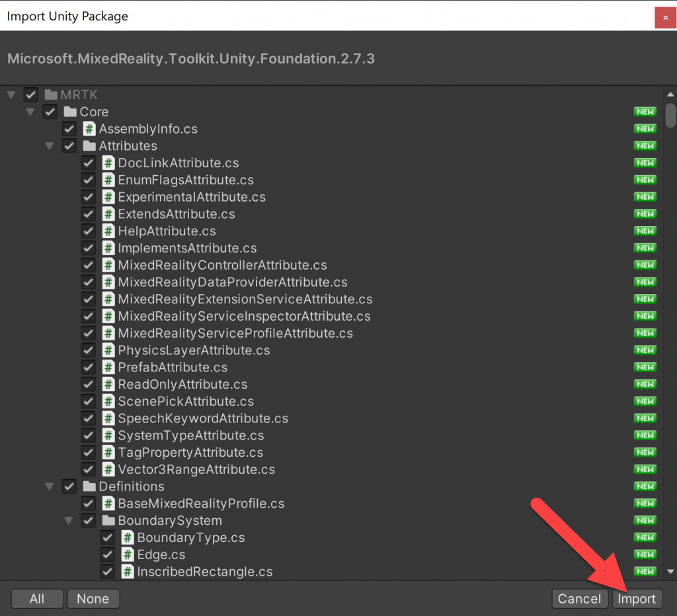Click the TagPropertyAttribute.cs script icon

pyautogui.click(x=108, y=452)
